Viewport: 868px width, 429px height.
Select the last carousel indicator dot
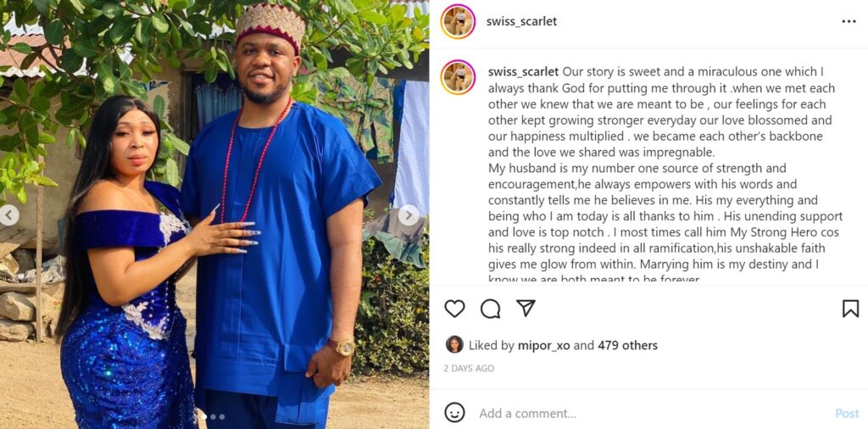[222, 417]
